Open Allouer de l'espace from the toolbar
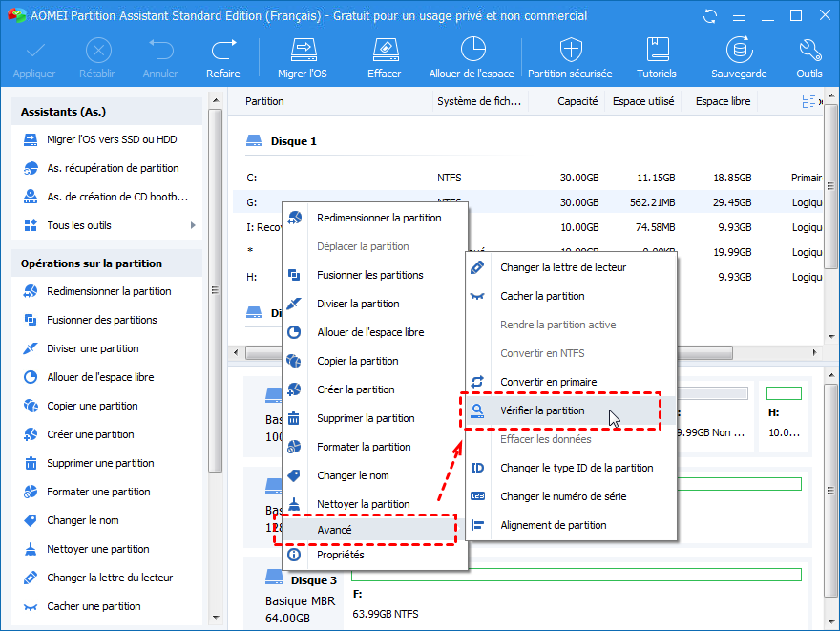The height and width of the screenshot is (631, 840). pos(472,57)
